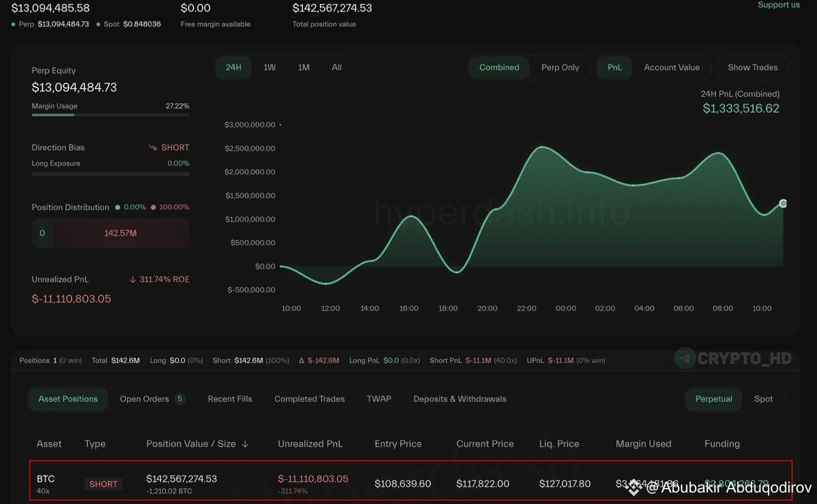The height and width of the screenshot is (504, 817).
Task: Click the Margin Usage progress bar
Action: [x=110, y=115]
